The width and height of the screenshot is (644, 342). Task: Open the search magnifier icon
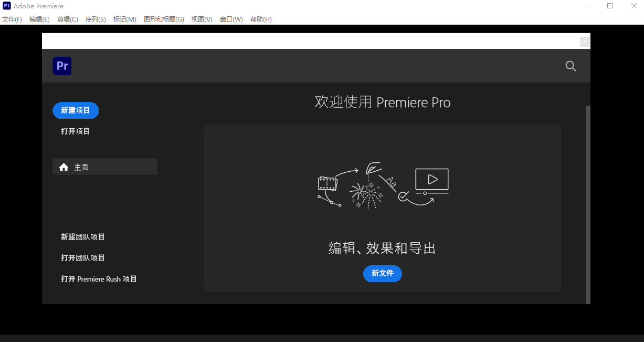pos(571,66)
